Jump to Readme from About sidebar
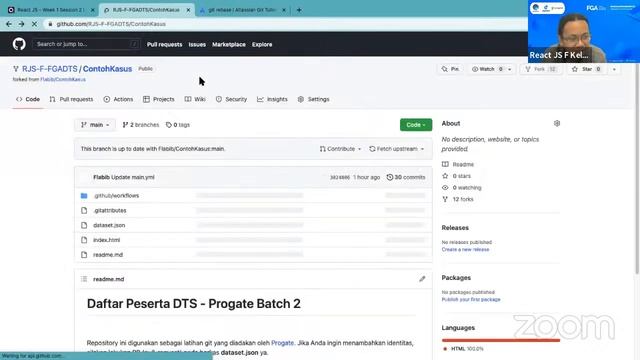 [458, 164]
